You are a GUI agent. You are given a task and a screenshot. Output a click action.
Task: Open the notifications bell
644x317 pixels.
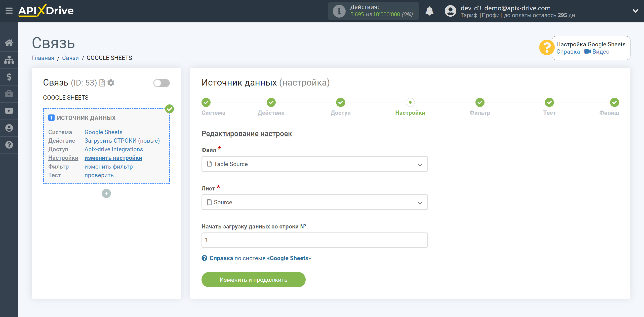click(x=429, y=11)
